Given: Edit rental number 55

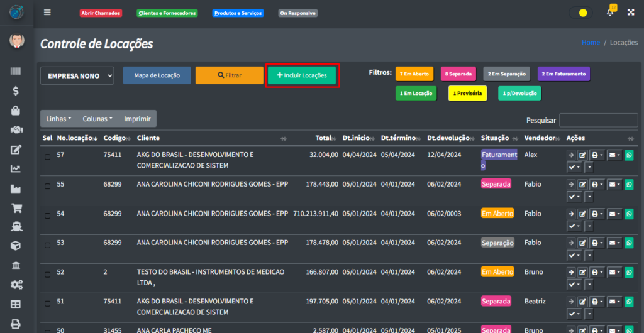Looking at the screenshot, I should click(x=582, y=185).
